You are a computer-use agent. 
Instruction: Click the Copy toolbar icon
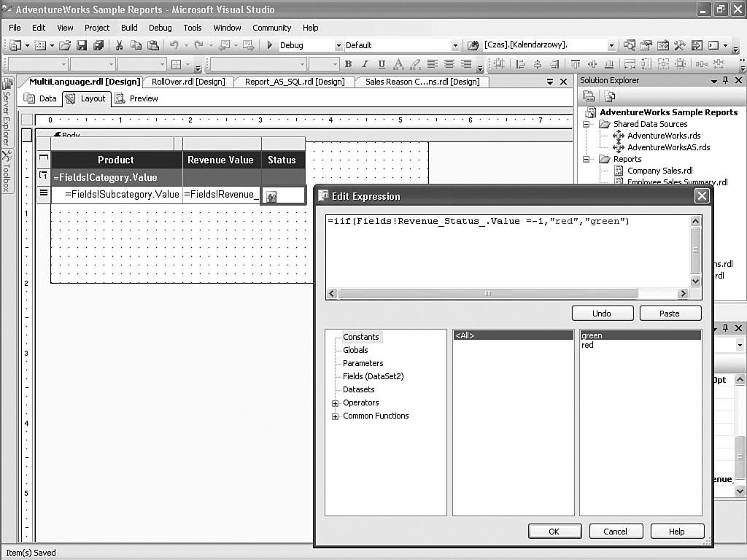pyautogui.click(x=136, y=45)
